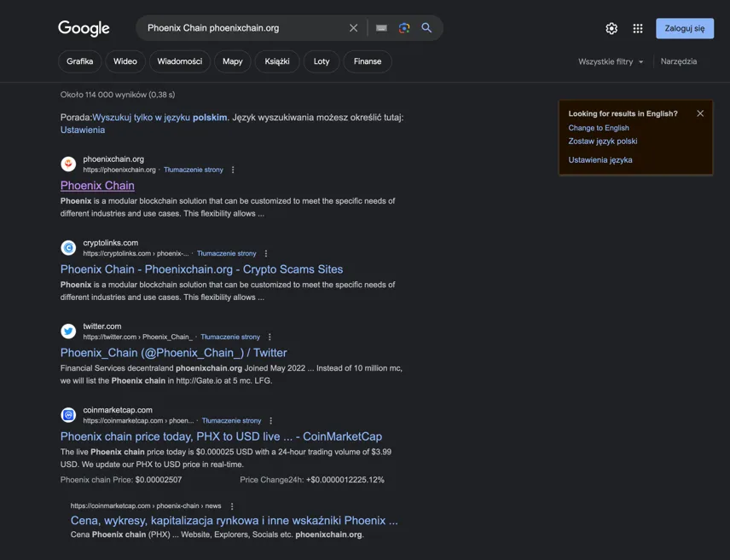Click the 'coinmarketcap.com' site name text
This screenshot has width=730, height=560.
118,410
